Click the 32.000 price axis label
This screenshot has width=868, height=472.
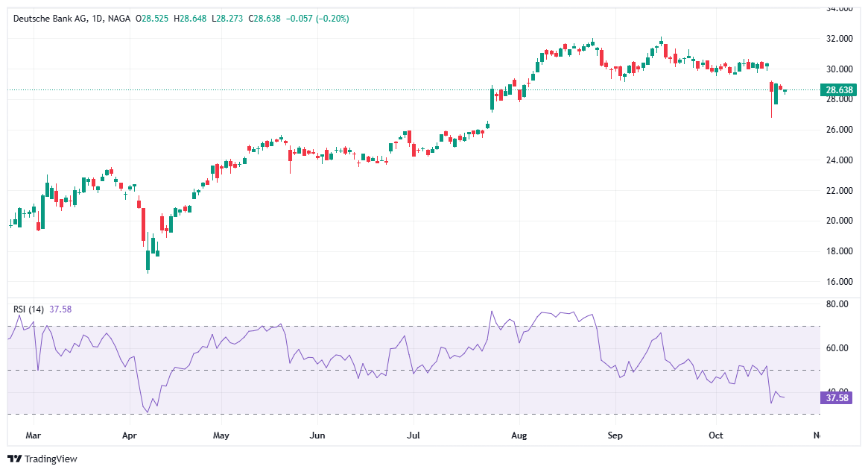coord(839,39)
